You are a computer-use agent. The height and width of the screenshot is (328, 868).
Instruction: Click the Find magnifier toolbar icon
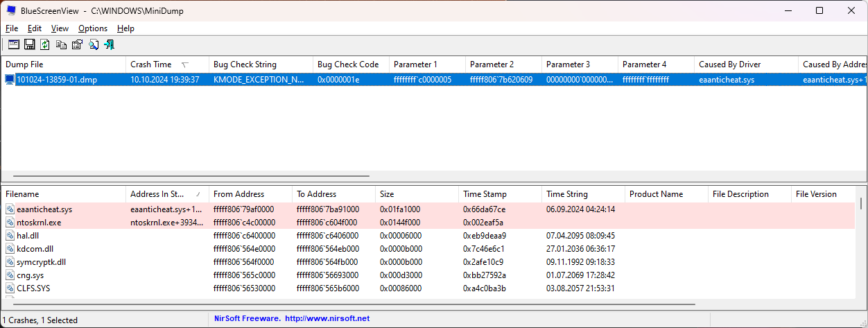tap(93, 44)
